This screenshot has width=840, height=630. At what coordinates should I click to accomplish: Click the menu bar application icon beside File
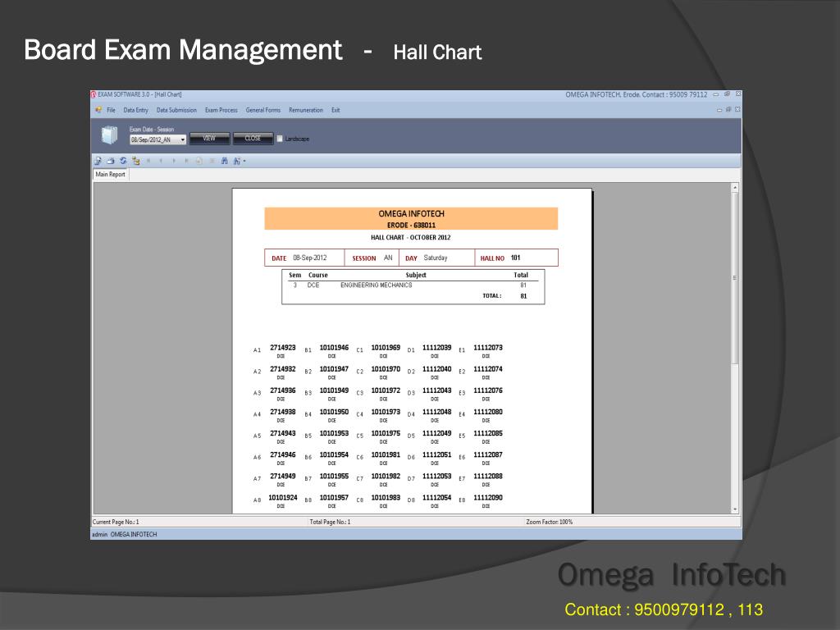pos(98,110)
